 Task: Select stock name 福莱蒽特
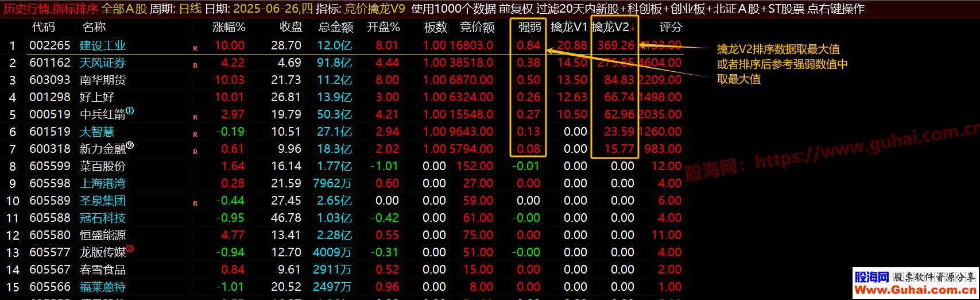point(103,287)
